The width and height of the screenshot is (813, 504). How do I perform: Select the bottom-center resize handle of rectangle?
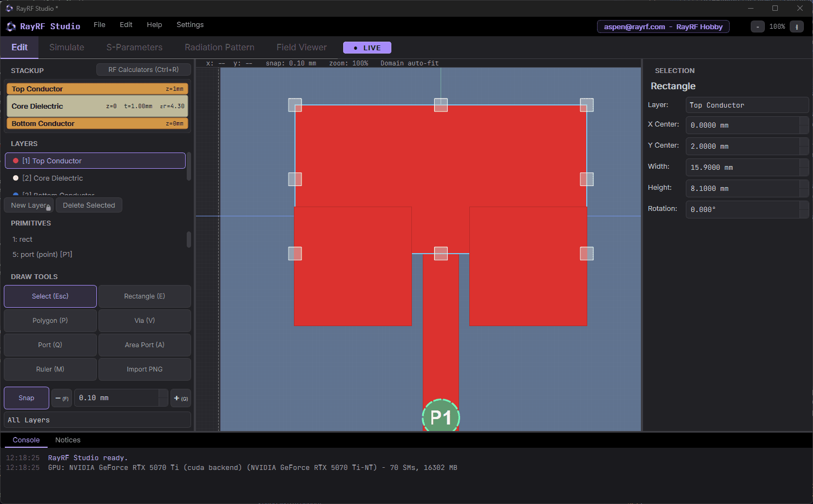coord(441,254)
